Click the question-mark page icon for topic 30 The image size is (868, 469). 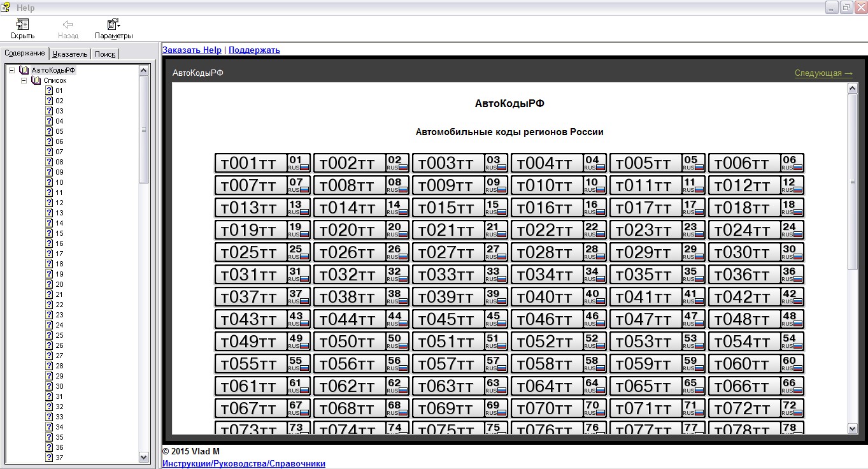(49, 386)
